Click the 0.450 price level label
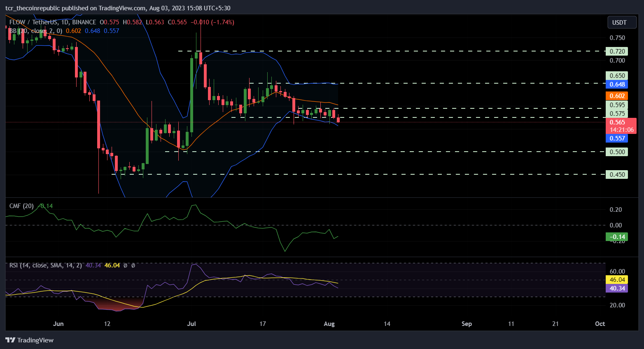The width and height of the screenshot is (644, 349). [x=617, y=175]
